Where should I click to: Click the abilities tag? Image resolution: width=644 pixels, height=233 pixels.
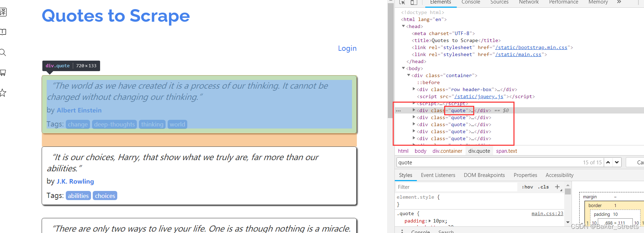[x=78, y=196]
